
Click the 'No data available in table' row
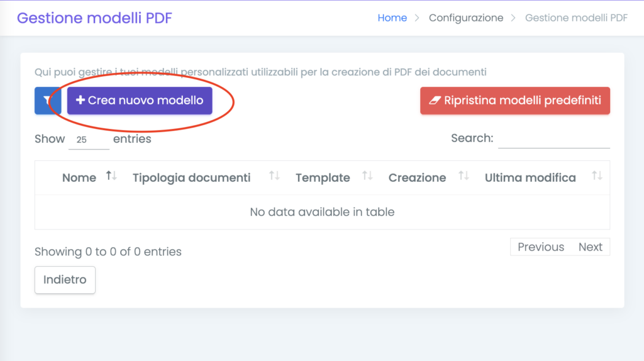click(x=322, y=212)
